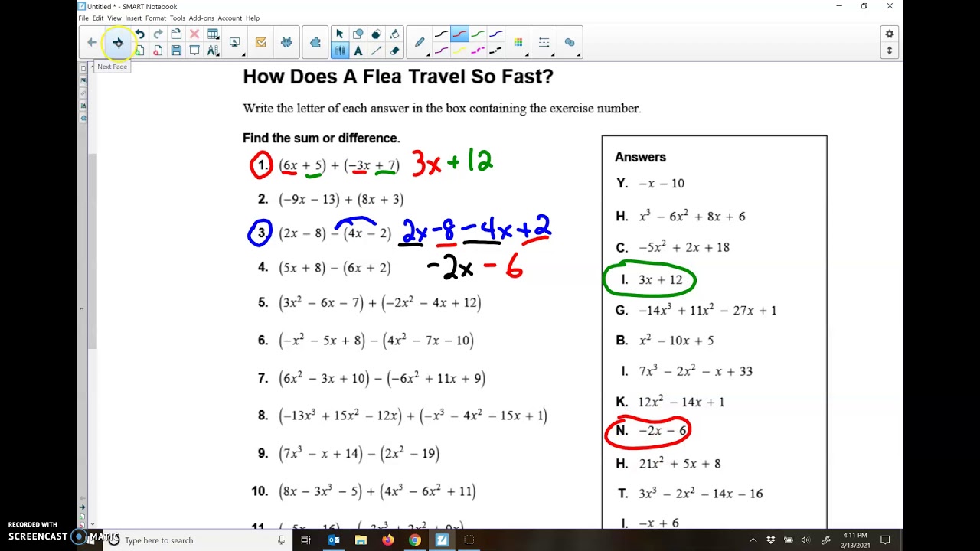Pick the solid green pen style
The image size is (980, 551).
478,34
